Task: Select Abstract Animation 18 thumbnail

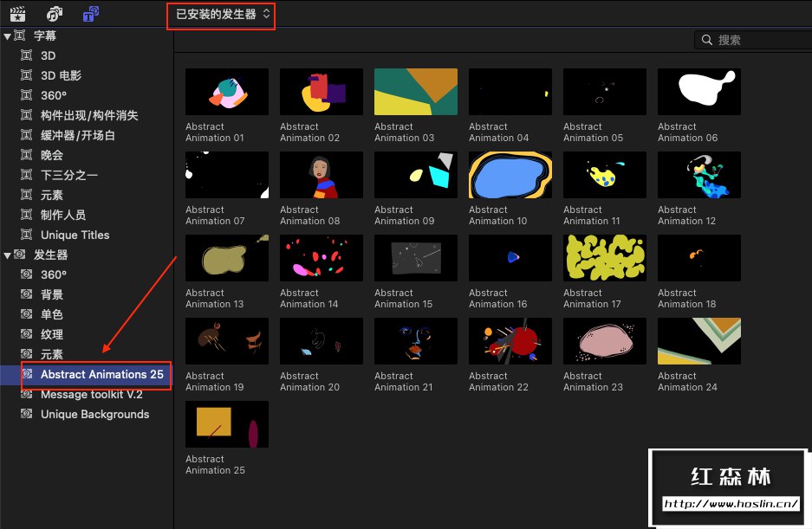Action: coord(699,258)
